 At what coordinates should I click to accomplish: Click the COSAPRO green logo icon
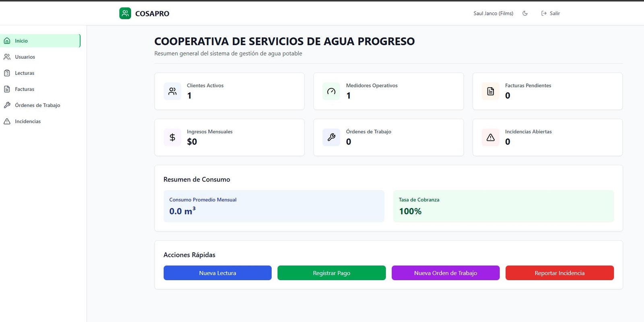point(125,13)
